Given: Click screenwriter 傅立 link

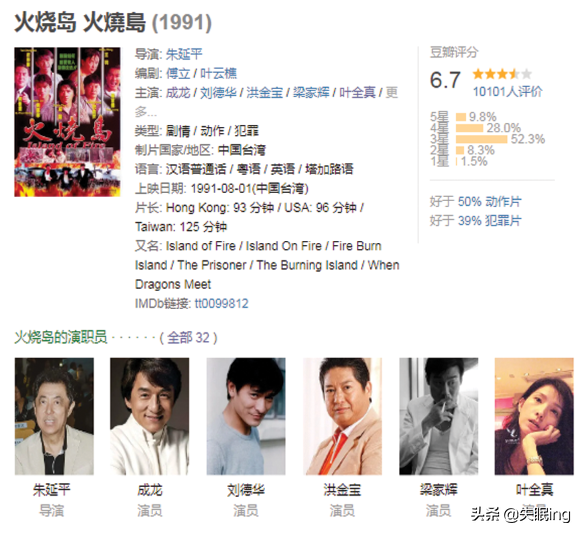Looking at the screenshot, I should pos(178,73).
